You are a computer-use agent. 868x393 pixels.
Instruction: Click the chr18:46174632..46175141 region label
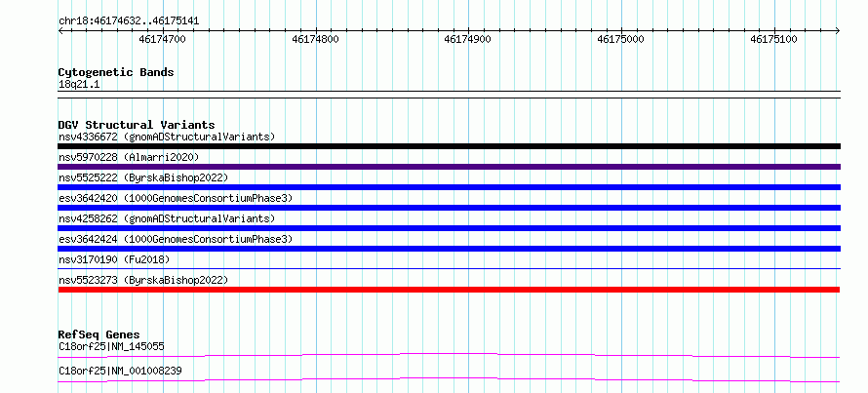pos(129,21)
